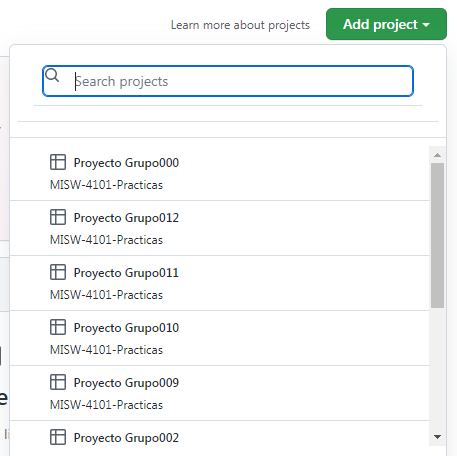
Task: Click table icon beside Proyecto Grupo012
Action: click(58, 217)
